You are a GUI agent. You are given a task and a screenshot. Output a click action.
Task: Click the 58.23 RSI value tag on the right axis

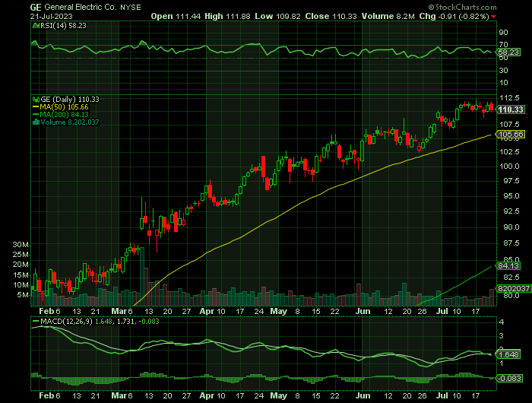[508, 52]
